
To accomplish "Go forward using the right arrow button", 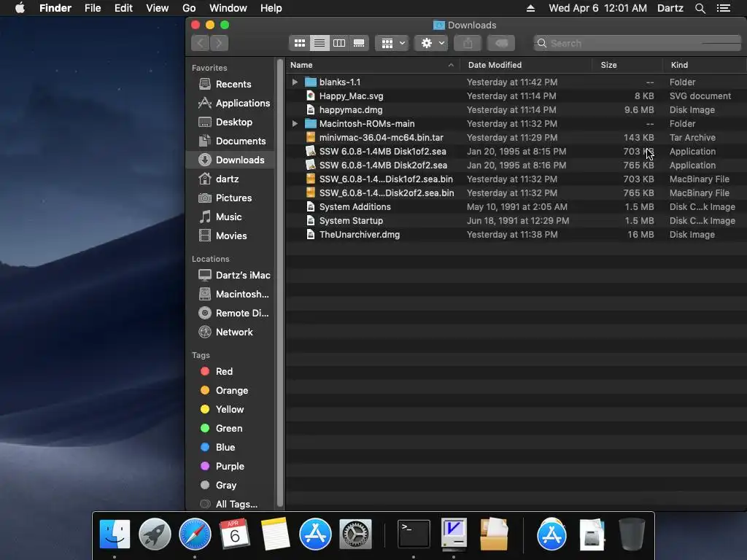I will (x=219, y=43).
